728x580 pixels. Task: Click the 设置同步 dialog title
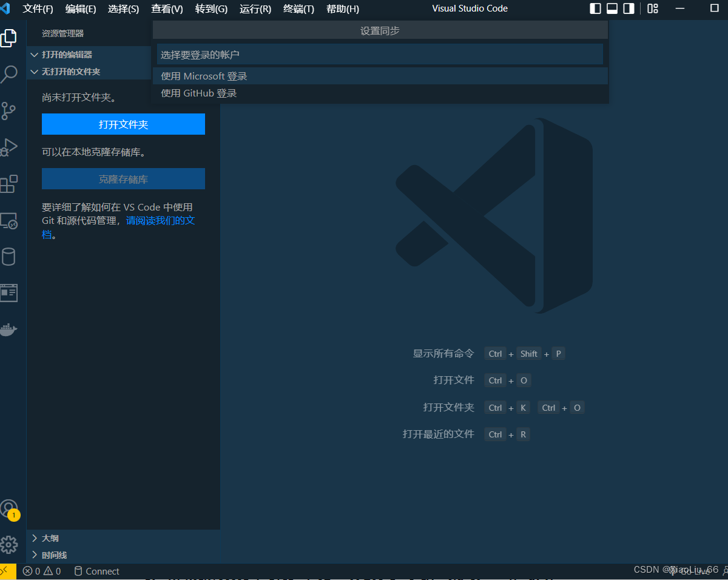click(380, 30)
